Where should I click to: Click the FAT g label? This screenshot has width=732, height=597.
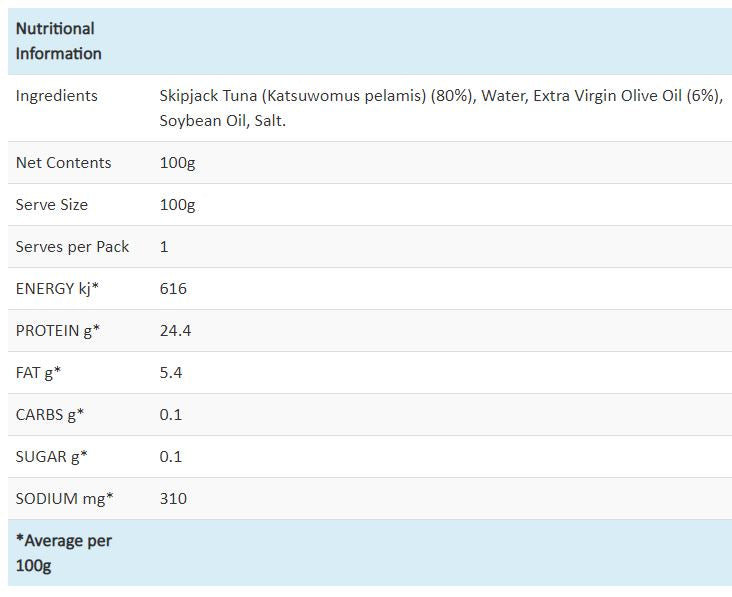point(38,372)
